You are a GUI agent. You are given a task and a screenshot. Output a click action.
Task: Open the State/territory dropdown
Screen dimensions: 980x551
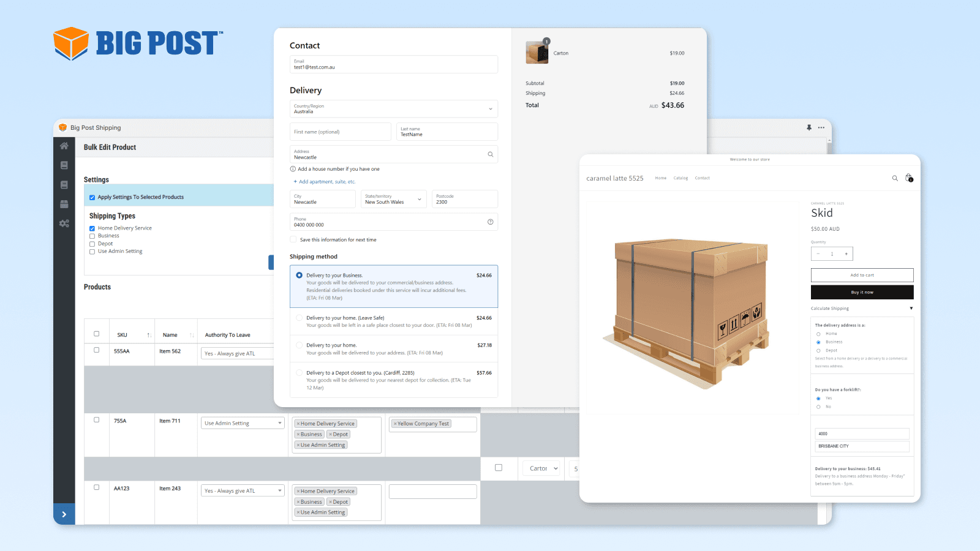pyautogui.click(x=419, y=199)
